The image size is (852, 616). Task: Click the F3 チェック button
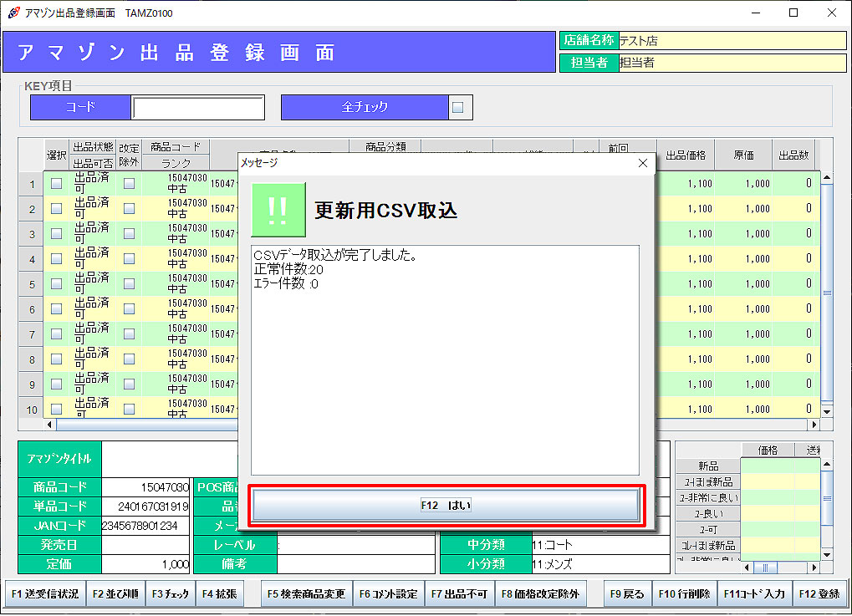coord(170,594)
